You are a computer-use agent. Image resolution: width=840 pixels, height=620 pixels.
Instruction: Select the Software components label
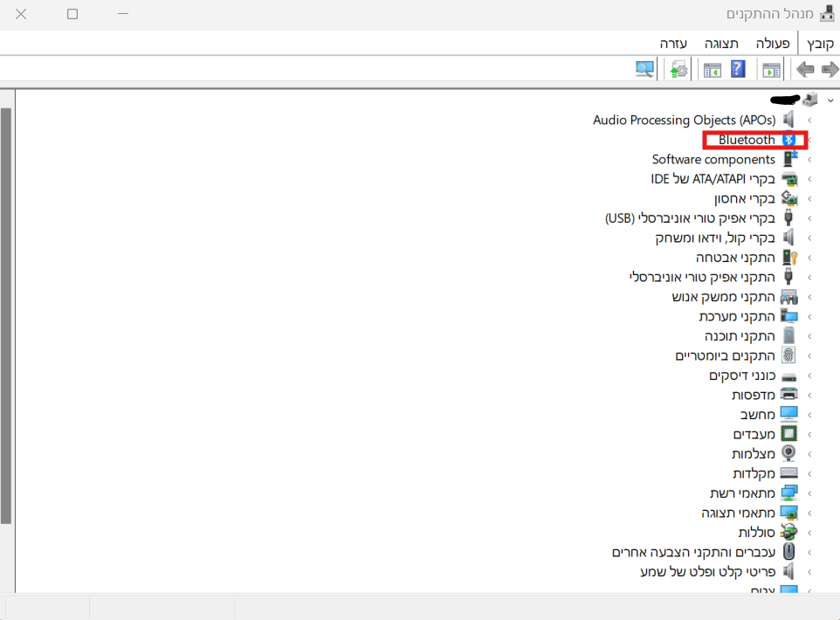713,160
